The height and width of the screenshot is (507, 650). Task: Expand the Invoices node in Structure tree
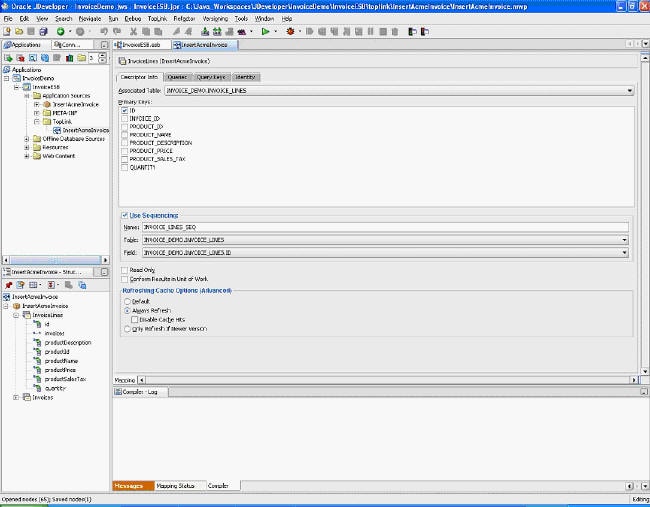click(16, 398)
